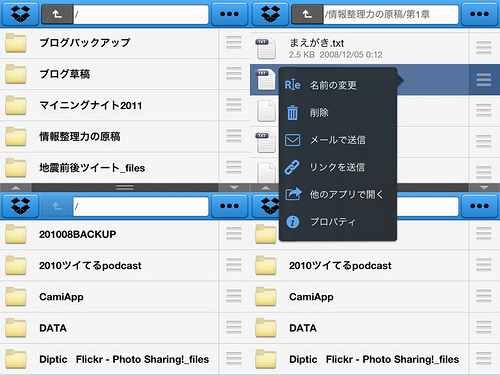Tap the handle icon on 201008BACKUP row

pos(234,234)
